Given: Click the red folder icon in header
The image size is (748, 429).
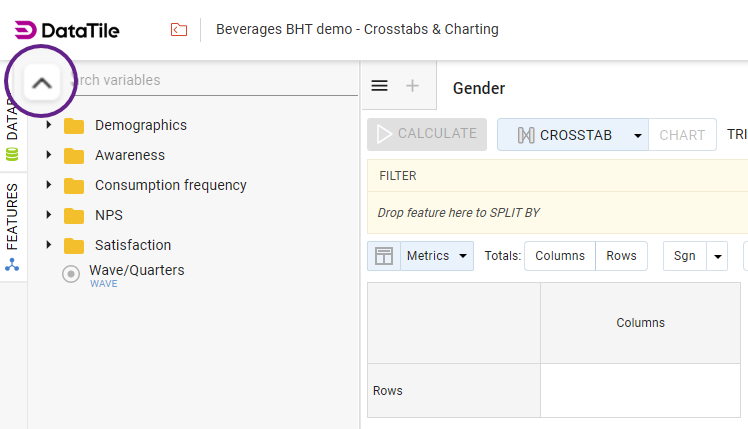Looking at the screenshot, I should [x=179, y=30].
